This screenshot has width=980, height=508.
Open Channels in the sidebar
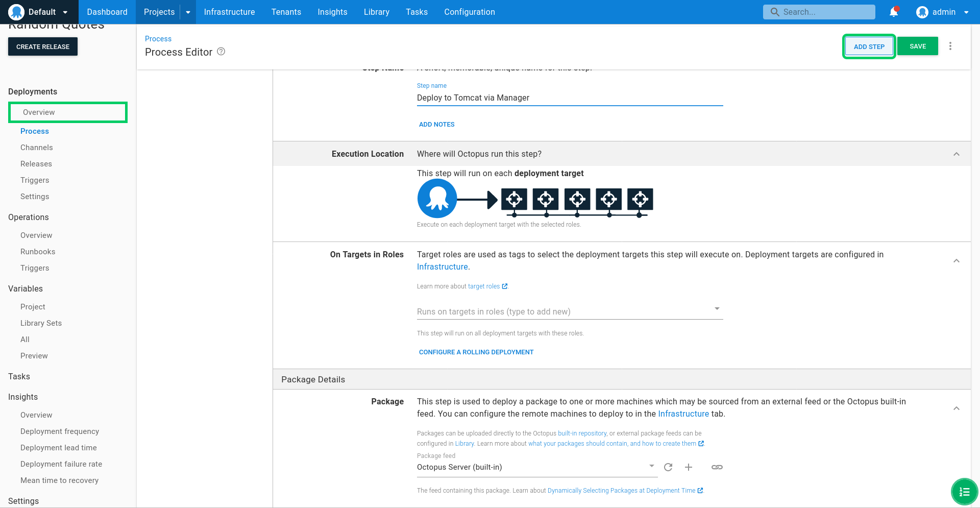click(x=37, y=148)
